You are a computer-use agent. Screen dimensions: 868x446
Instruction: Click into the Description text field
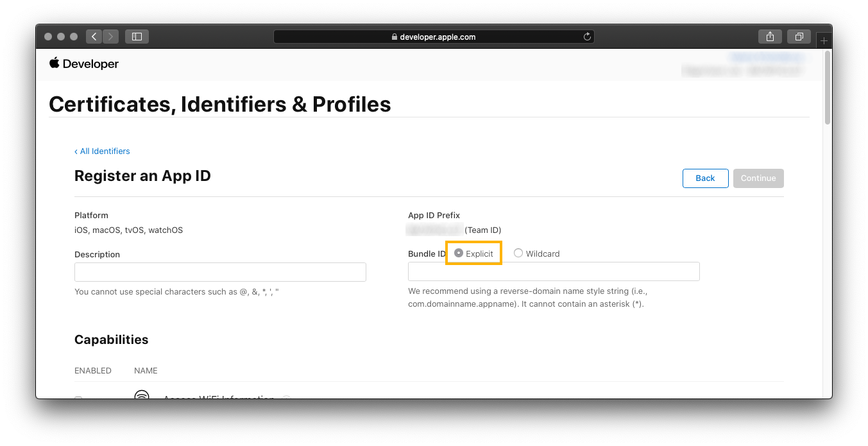click(x=220, y=272)
